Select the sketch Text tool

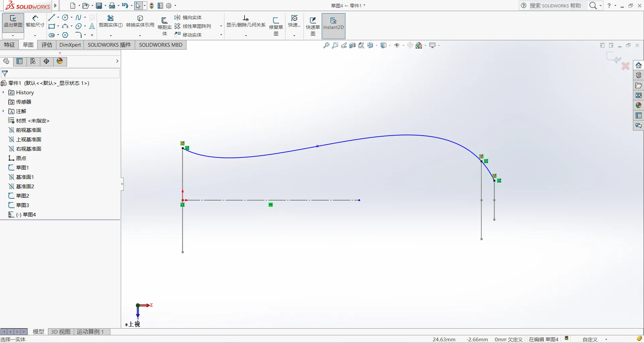pyautogui.click(x=92, y=26)
